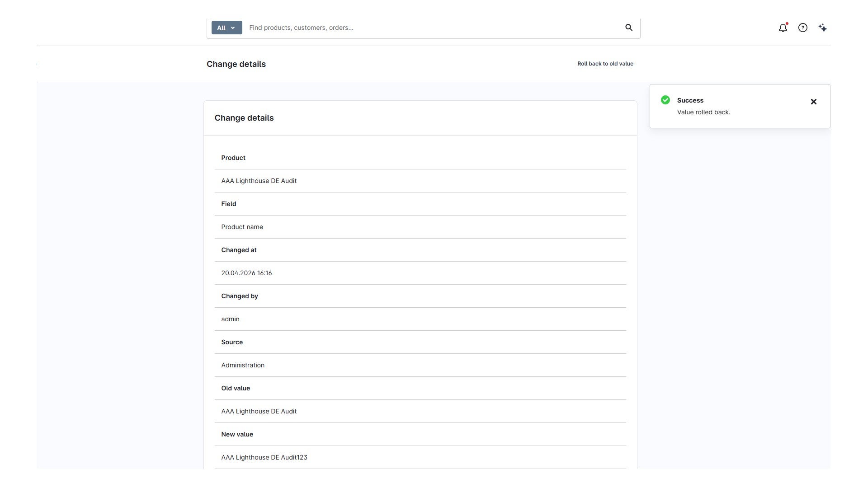Select the notification title Success

tap(690, 100)
